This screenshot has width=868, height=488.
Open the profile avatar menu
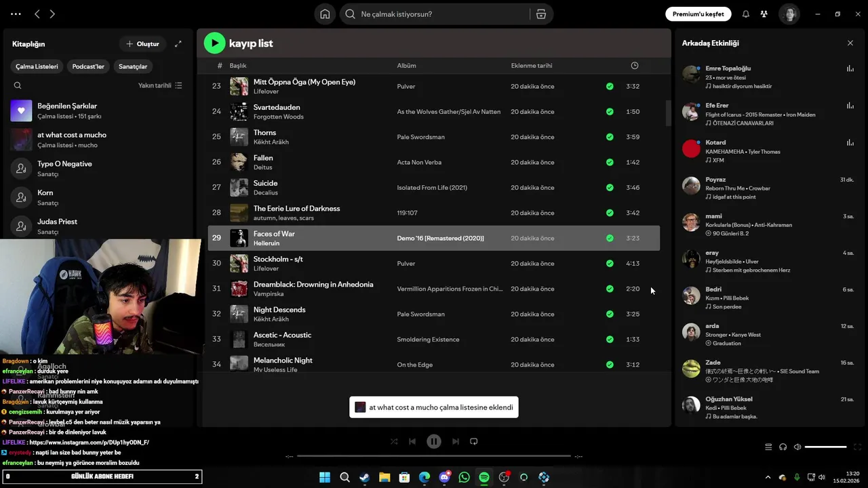(x=789, y=14)
